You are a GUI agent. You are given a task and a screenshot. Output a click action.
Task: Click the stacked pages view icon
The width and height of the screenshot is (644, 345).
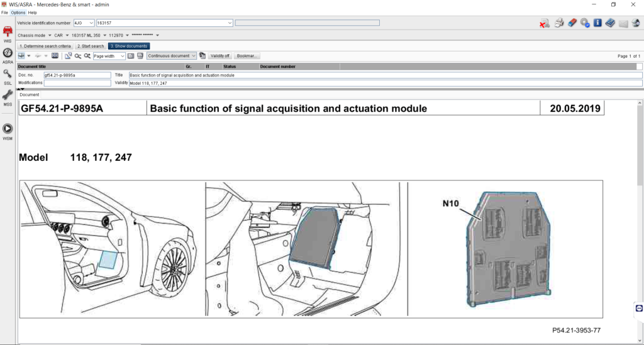140,56
